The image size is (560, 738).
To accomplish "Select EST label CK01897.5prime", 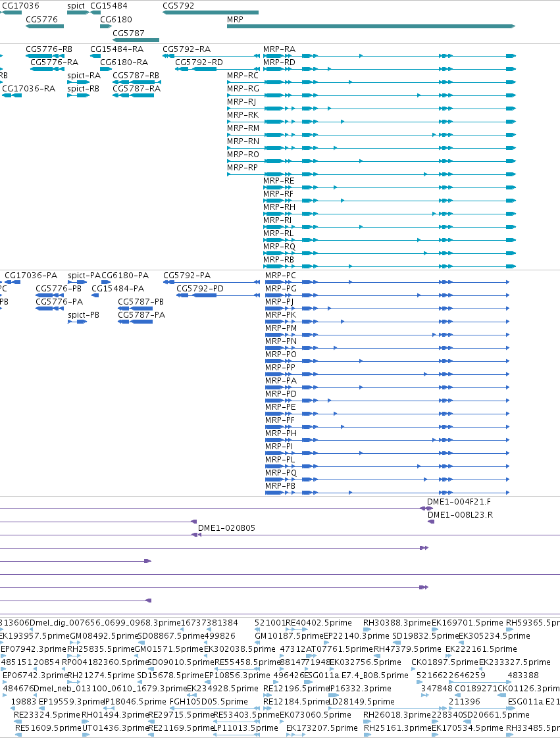I will point(445,662).
